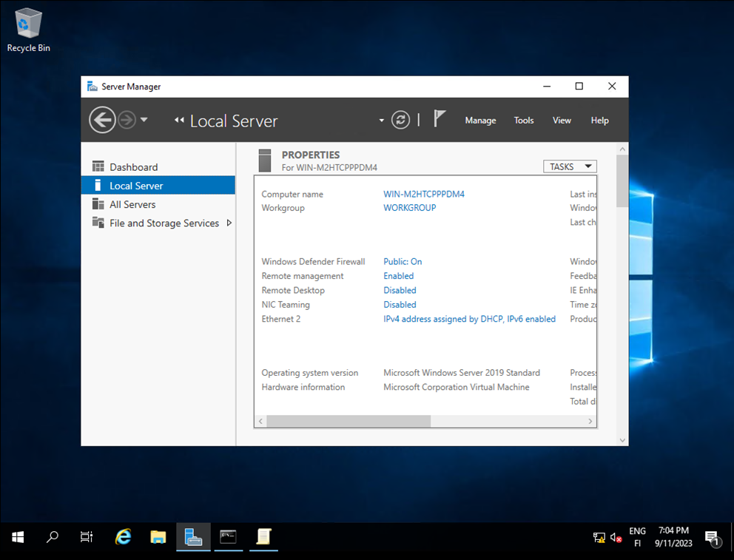Unmute the volume in the system tray
The height and width of the screenshot is (560, 734).
pos(616,537)
